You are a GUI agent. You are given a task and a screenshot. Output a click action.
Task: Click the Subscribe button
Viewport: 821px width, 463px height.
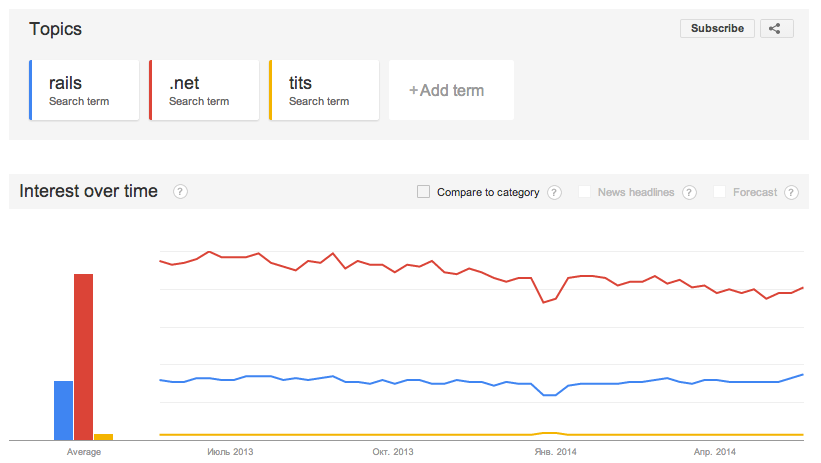coord(717,28)
